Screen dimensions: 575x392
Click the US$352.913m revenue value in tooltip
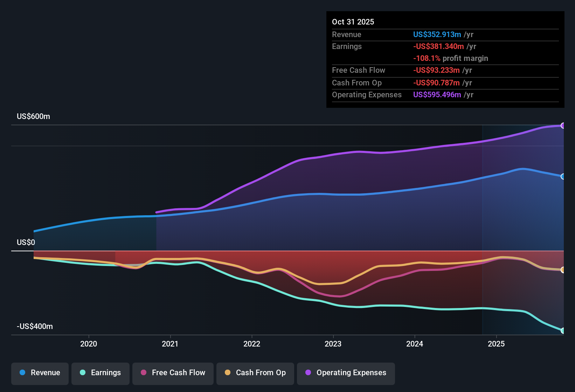pos(437,34)
